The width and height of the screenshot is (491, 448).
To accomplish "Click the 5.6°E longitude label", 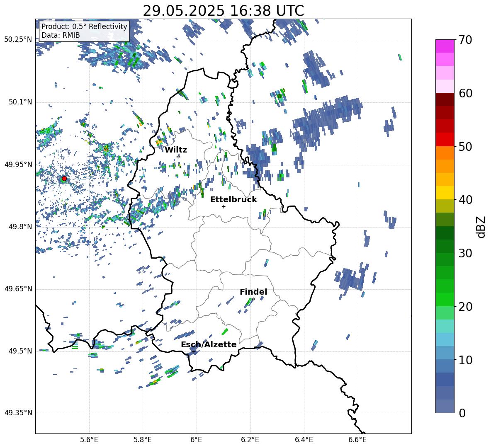I will (89, 440).
